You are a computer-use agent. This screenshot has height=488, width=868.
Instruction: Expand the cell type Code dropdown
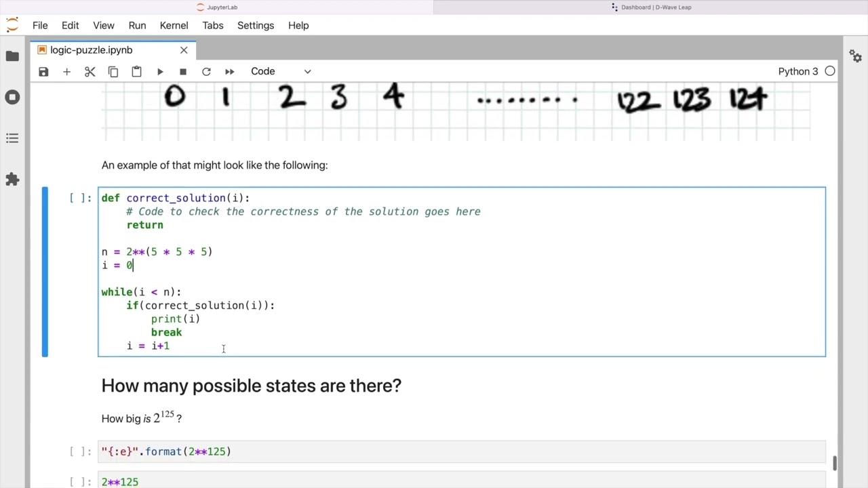pyautogui.click(x=281, y=71)
